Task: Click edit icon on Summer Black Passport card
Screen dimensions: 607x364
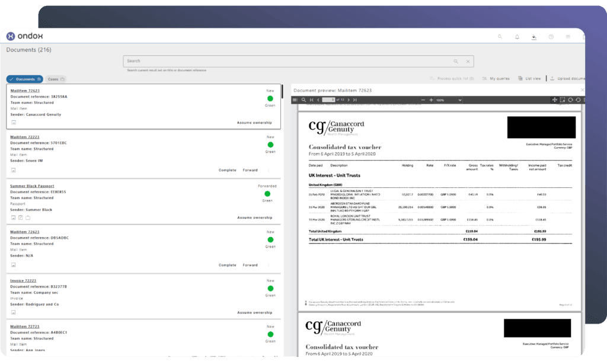Action: (x=21, y=218)
